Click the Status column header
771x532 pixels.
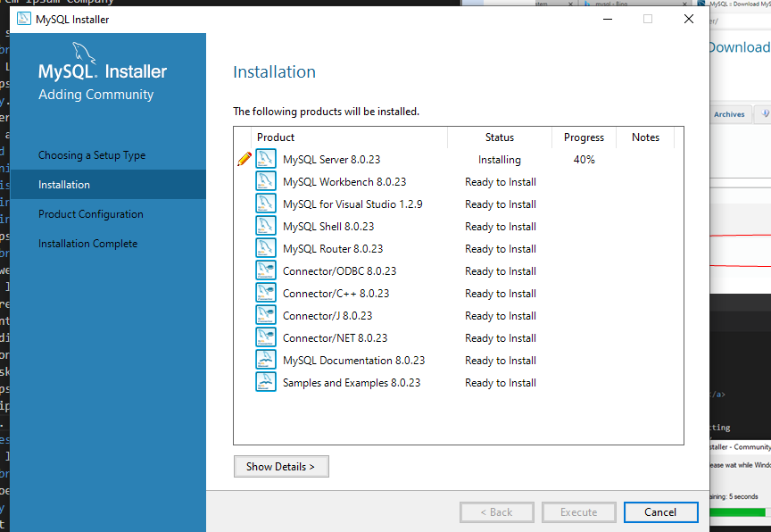click(x=500, y=137)
